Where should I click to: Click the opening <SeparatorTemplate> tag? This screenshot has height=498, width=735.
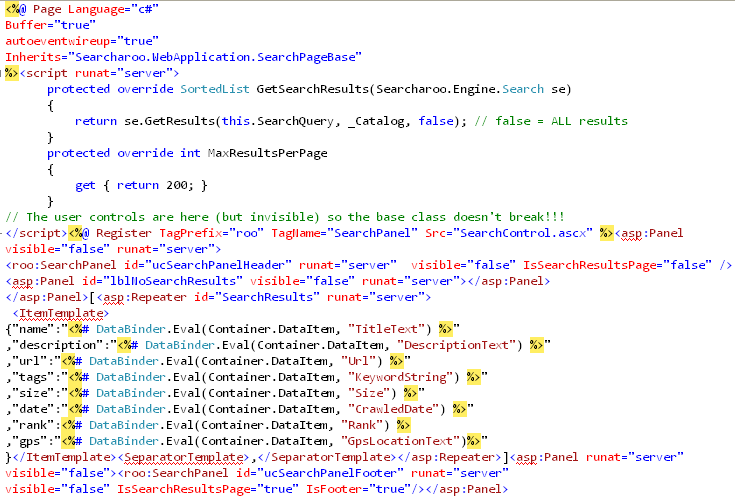183,457
